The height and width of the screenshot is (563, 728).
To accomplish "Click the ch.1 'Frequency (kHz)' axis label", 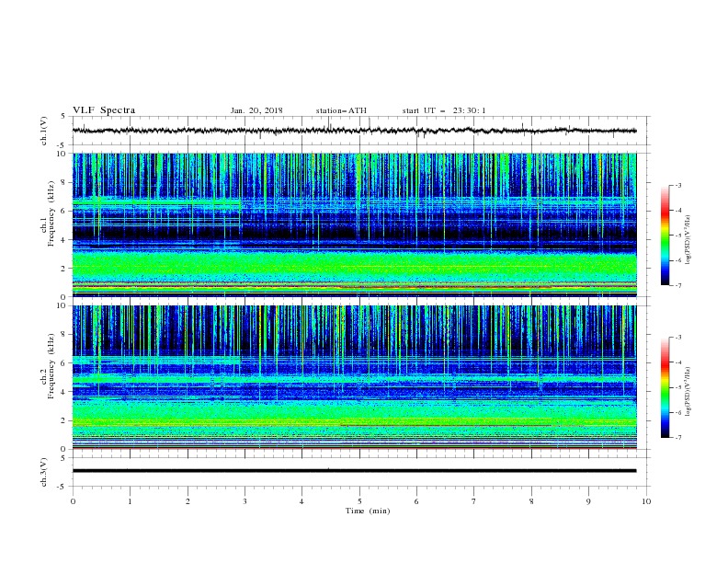I will (x=51, y=214).
